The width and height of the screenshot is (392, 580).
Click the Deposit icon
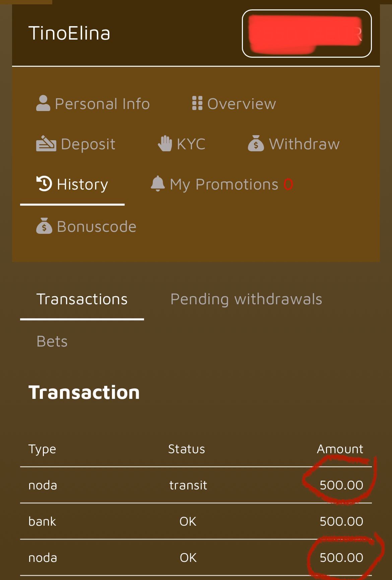(x=46, y=144)
